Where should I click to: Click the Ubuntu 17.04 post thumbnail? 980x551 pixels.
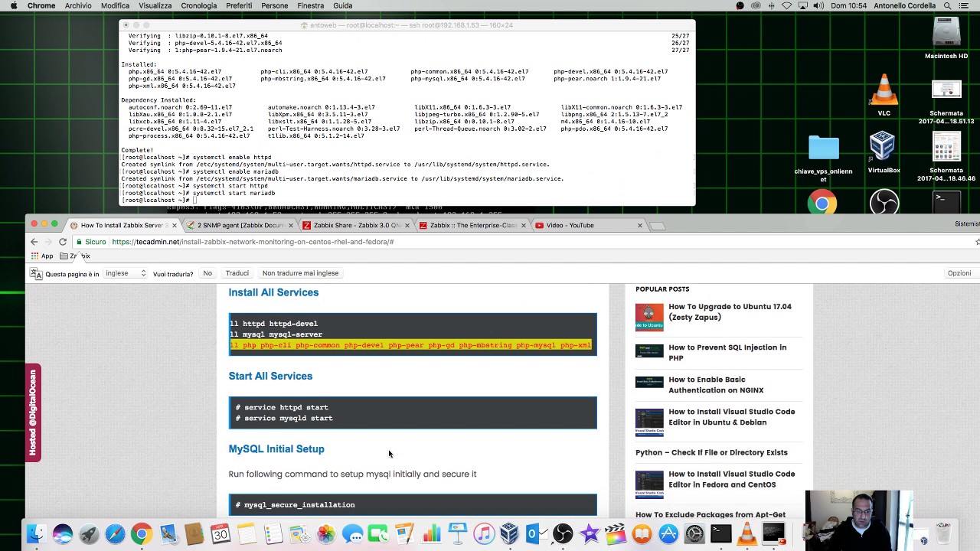pos(649,317)
